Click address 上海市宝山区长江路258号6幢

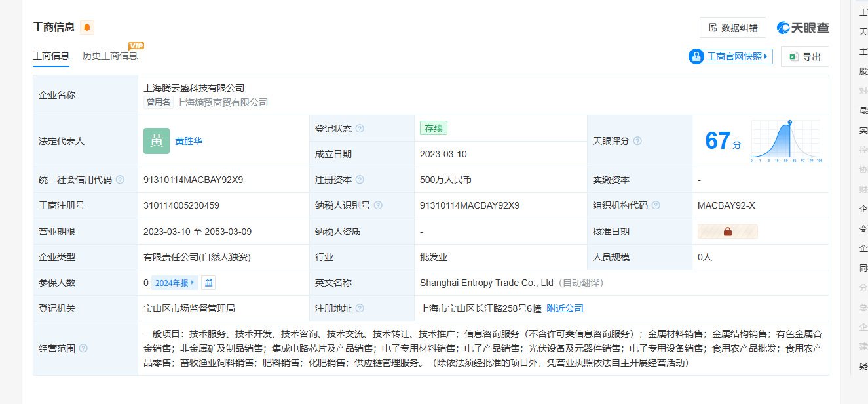(x=481, y=308)
